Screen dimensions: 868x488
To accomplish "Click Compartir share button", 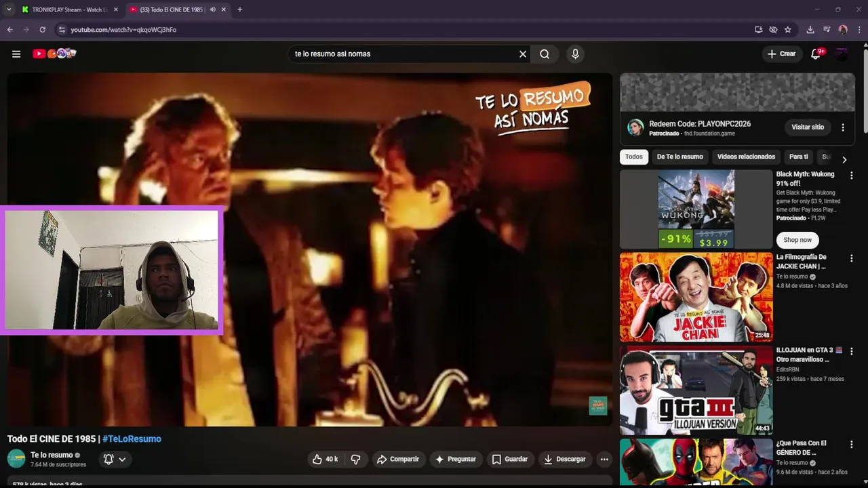I will tap(398, 459).
